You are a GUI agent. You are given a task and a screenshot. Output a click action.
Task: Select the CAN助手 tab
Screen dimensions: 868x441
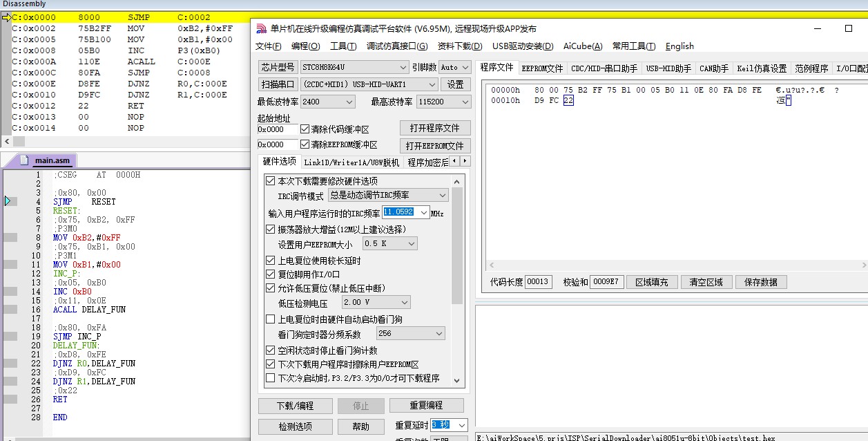(714, 68)
